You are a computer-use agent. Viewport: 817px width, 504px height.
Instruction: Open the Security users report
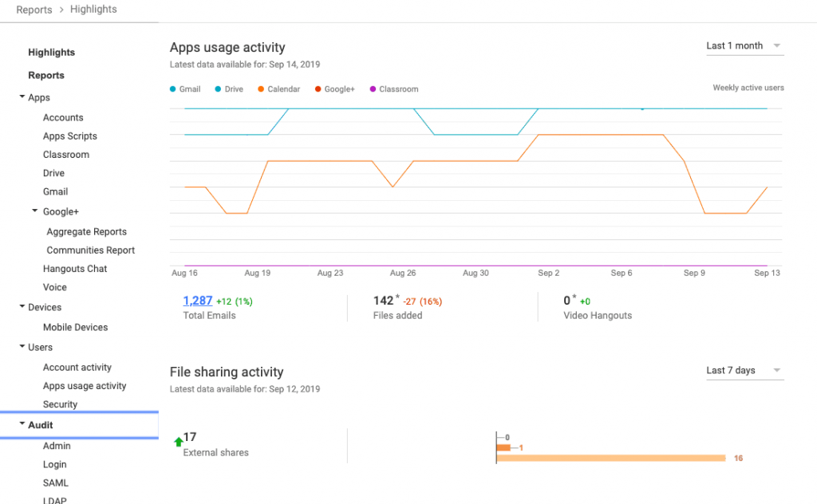tap(60, 404)
